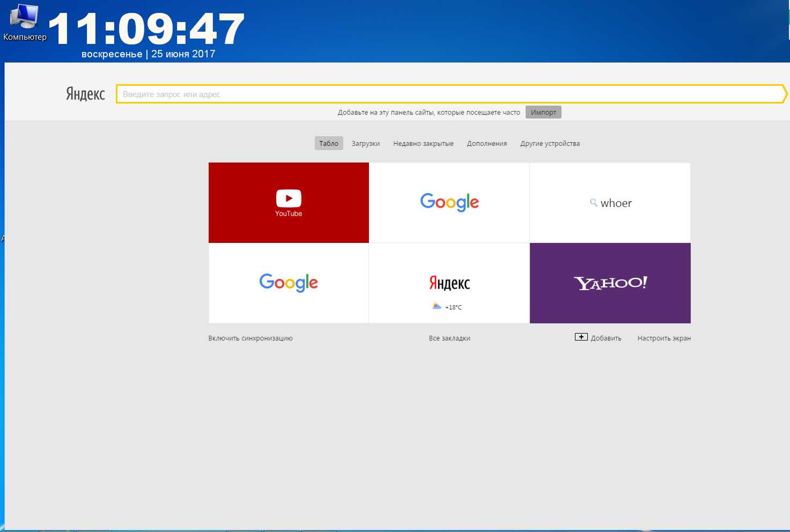Switch to the Загрузки tab
This screenshot has height=532, width=790.
(x=366, y=143)
